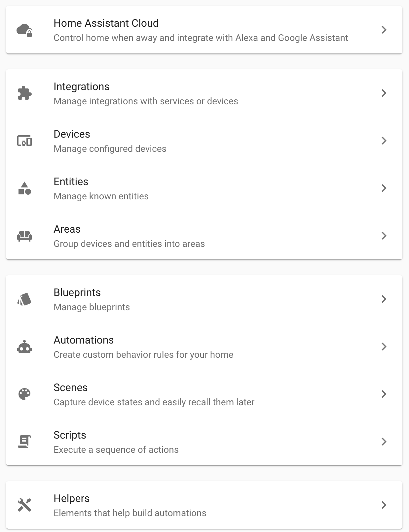Image resolution: width=409 pixels, height=532 pixels.
Task: Click the Helpers tools icon
Action: 24,505
